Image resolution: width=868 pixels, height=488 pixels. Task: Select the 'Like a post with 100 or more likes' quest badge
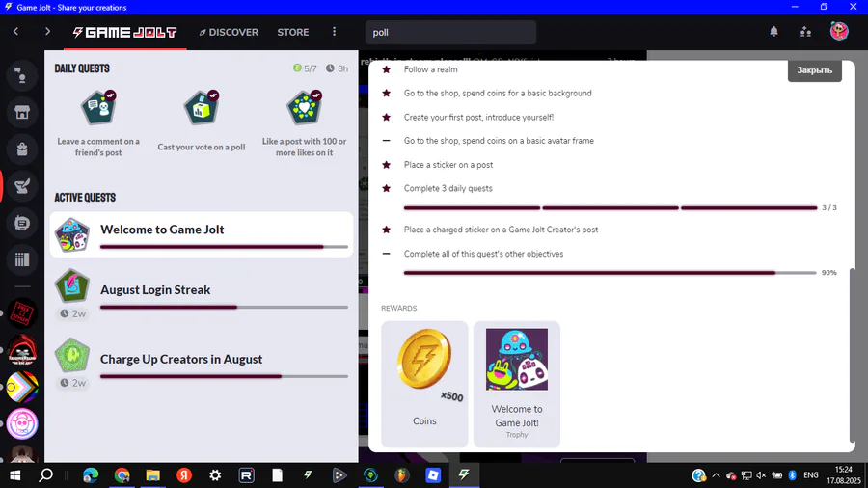[305, 107]
